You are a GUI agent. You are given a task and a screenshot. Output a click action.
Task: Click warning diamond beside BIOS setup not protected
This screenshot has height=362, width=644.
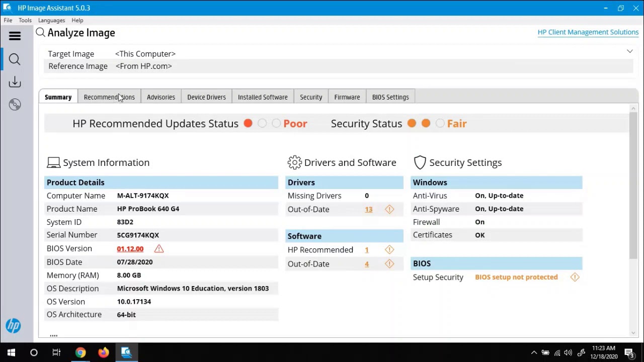coord(575,277)
